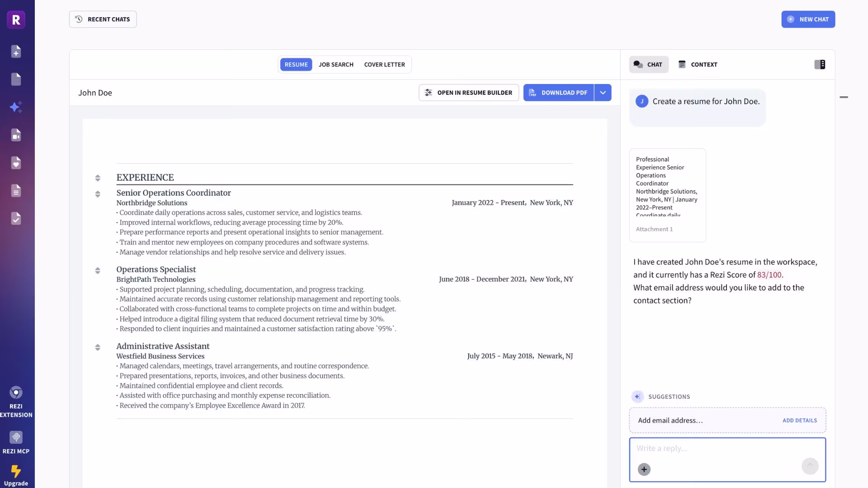Viewport: 868px width, 488px height.
Task: Click 'July 2015 - May 2018, Newark, NJ' date
Action: (x=520, y=356)
